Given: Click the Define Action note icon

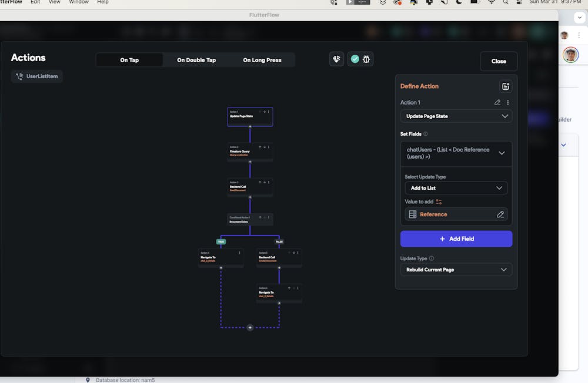Looking at the screenshot, I should [506, 86].
